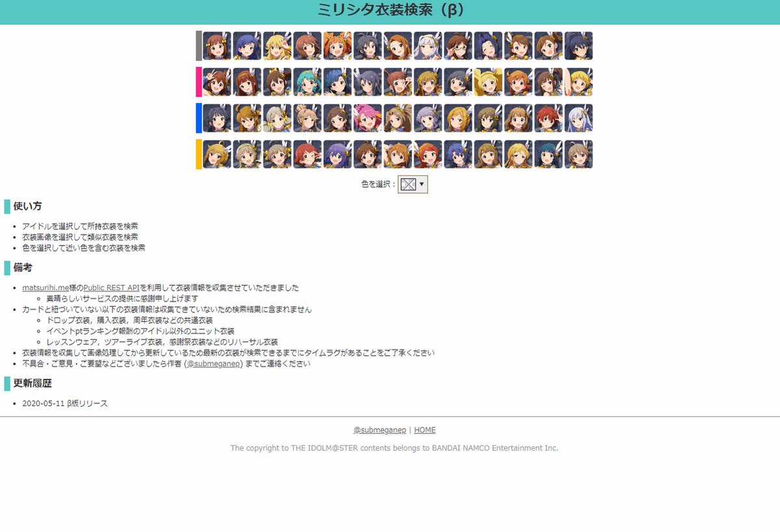Image resolution: width=780 pixels, height=532 pixels.
Task: Select Julia's red short-haired portrait
Action: coord(548,118)
